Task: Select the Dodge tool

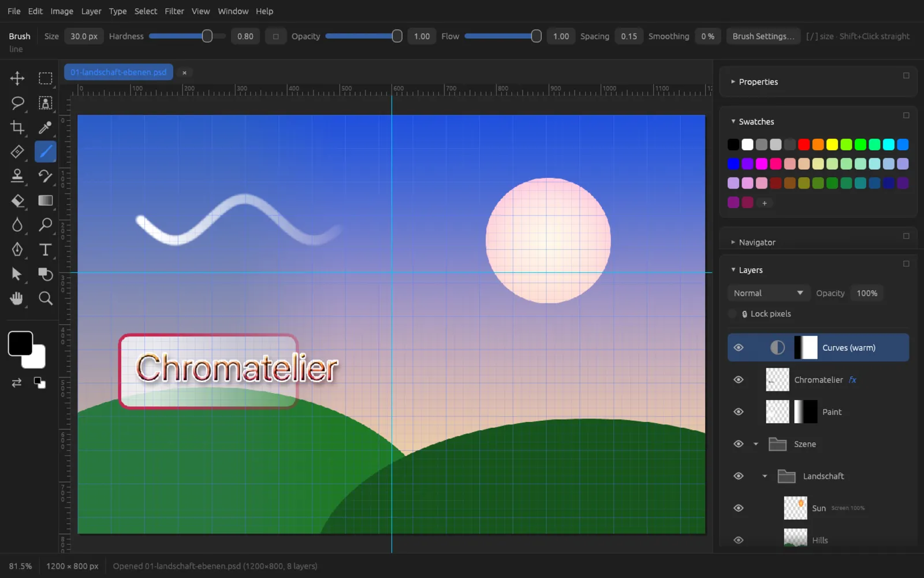Action: [45, 225]
